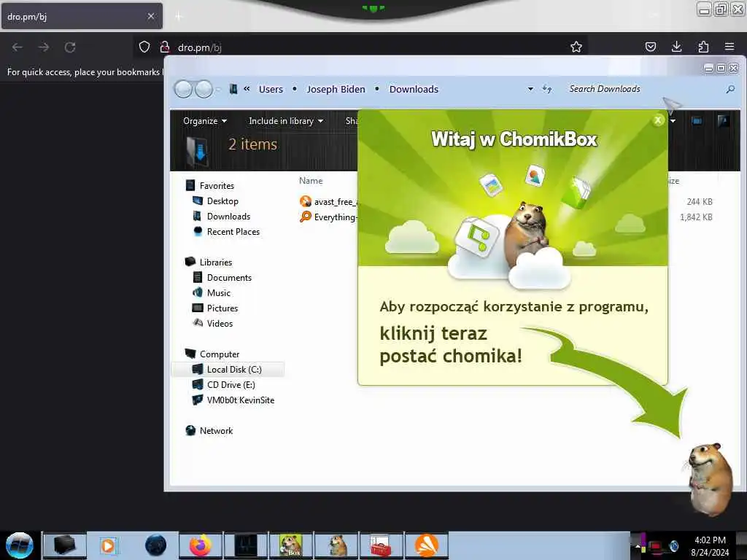Viewport: 747px width, 560px height.
Task: Open the views dropdown arrow in the toolbar
Action: 673,121
